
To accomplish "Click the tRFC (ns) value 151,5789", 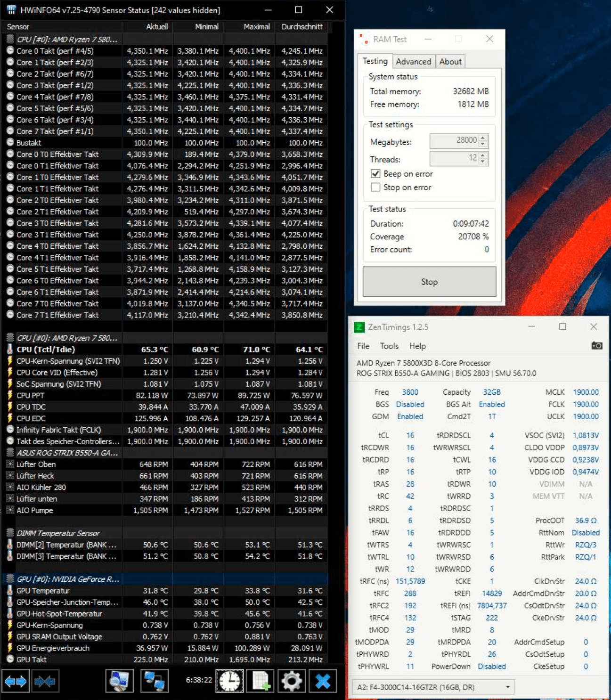I will (x=410, y=581).
